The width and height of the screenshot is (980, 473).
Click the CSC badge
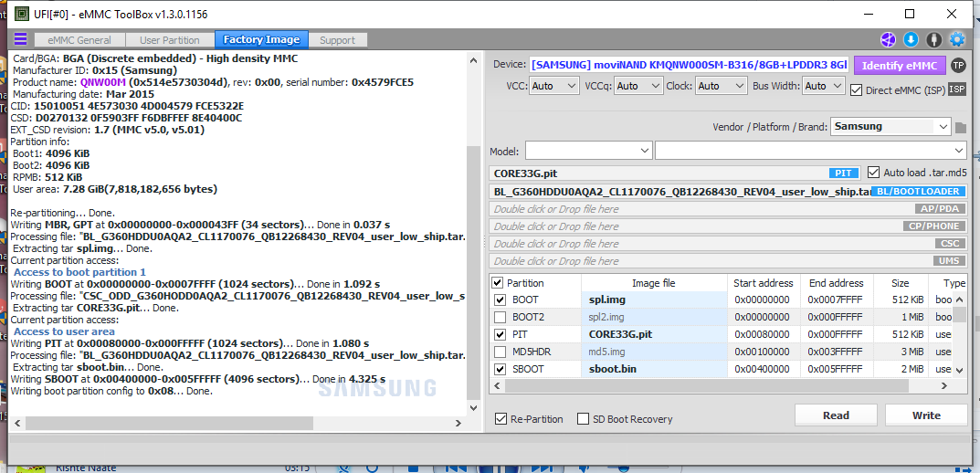(x=949, y=244)
